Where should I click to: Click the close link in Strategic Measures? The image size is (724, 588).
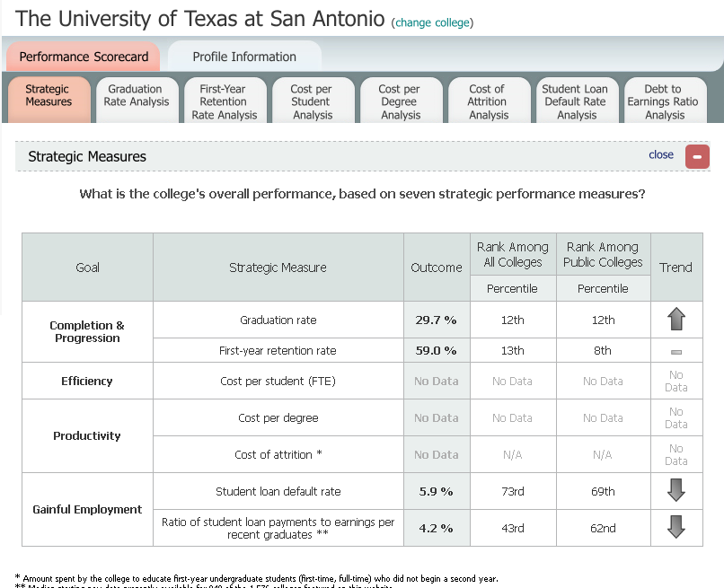[x=660, y=154]
